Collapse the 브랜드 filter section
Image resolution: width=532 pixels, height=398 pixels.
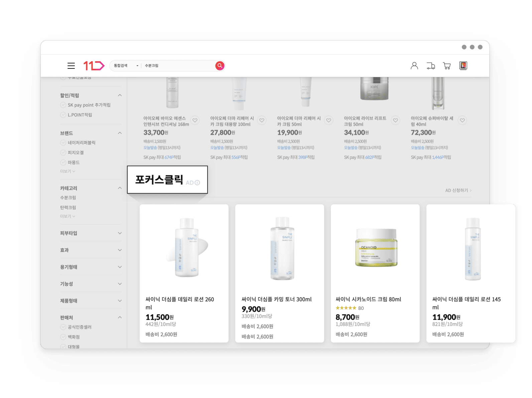click(120, 133)
